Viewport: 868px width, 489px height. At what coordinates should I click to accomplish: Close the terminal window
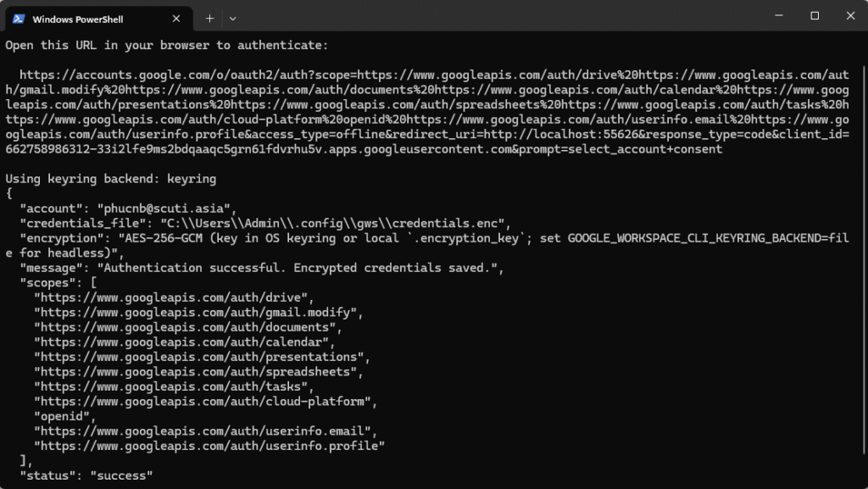[849, 15]
